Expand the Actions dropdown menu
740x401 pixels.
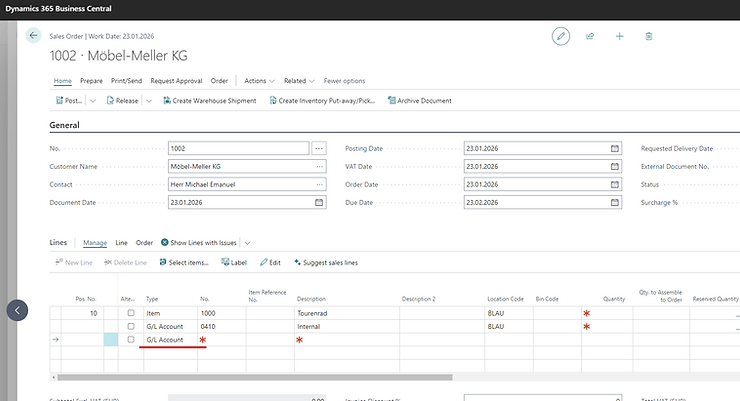(259, 81)
